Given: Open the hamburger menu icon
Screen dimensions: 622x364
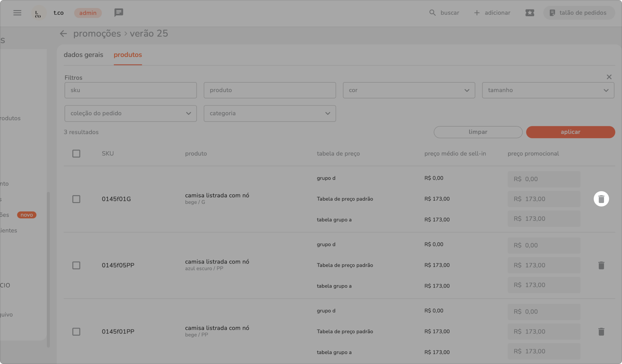Looking at the screenshot, I should (17, 13).
